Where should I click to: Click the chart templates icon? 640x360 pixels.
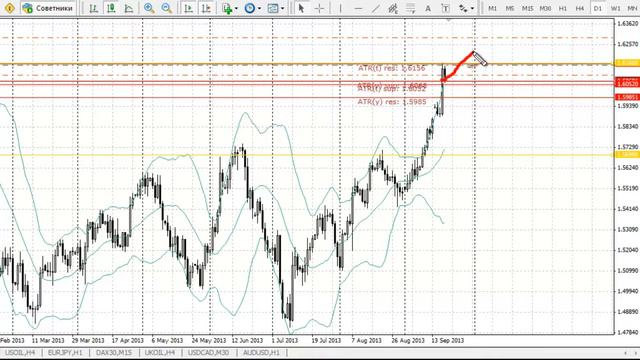[273, 8]
